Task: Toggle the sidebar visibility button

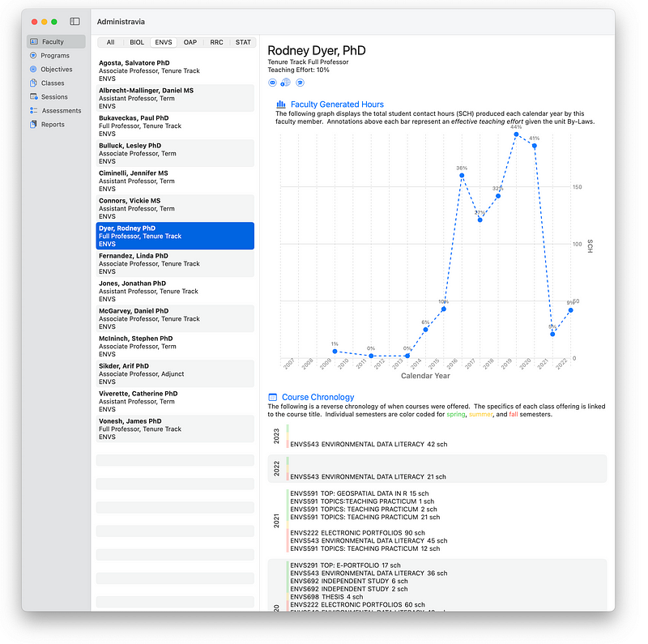Action: 75,21
